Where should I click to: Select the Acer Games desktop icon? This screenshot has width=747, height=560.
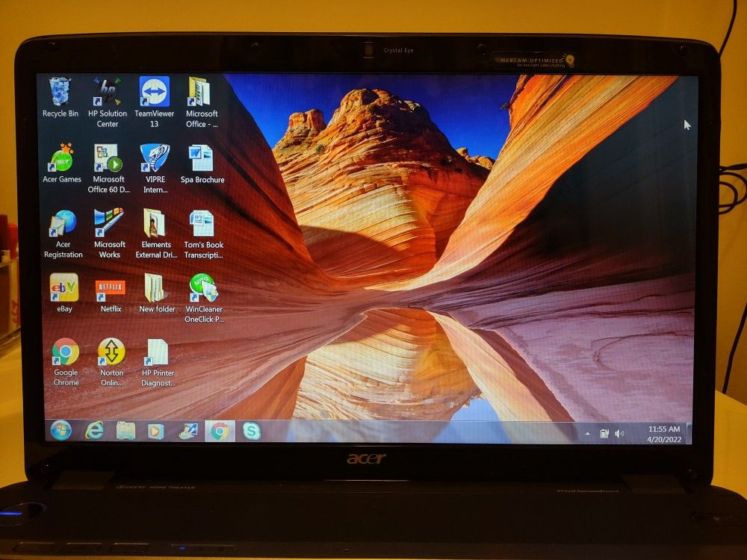(x=62, y=158)
